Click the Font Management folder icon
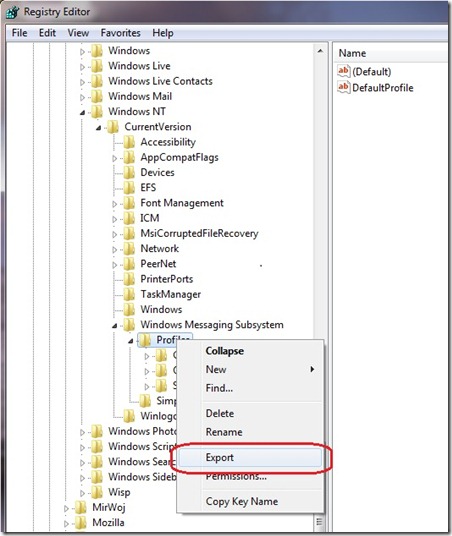The image size is (452, 536). point(129,203)
